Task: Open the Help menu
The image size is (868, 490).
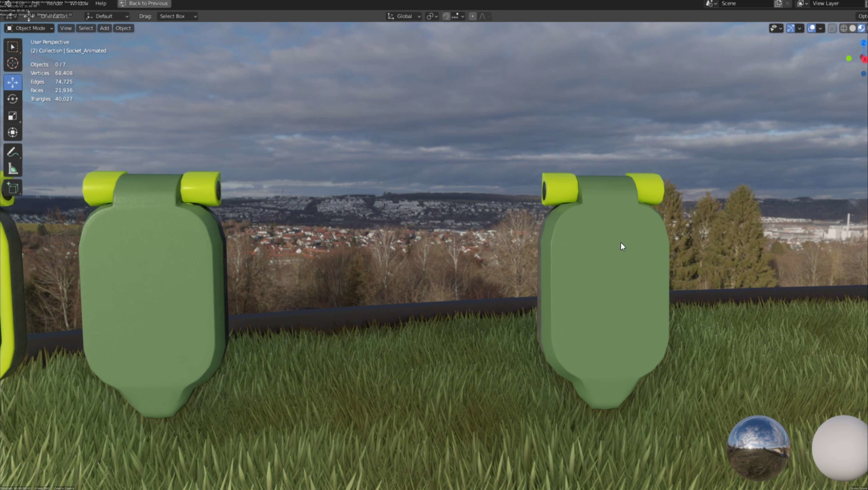Action: pos(101,3)
